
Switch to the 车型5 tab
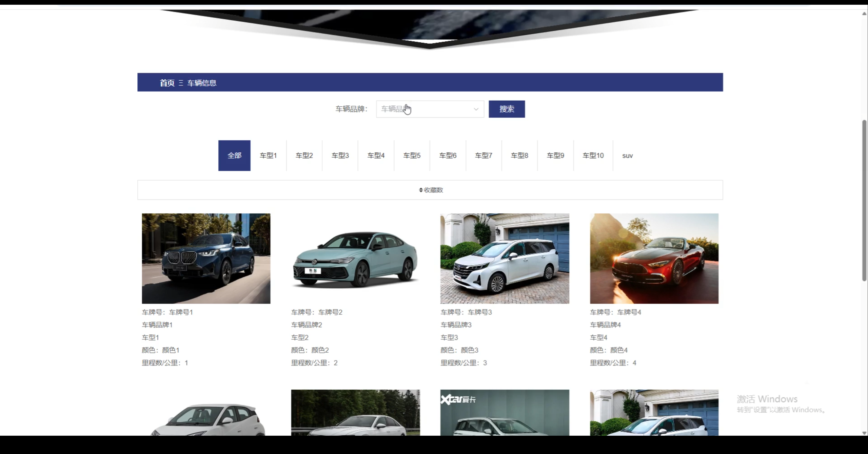click(412, 156)
